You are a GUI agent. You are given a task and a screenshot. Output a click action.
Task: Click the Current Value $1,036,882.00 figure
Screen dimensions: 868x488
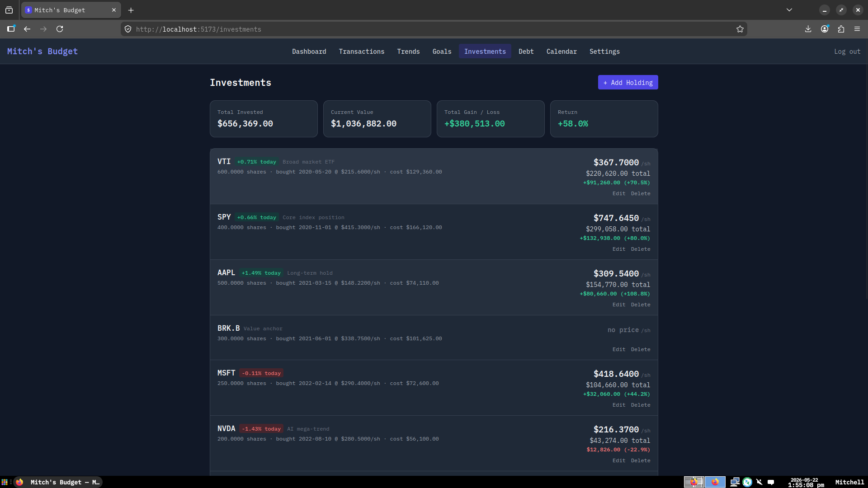[363, 124]
